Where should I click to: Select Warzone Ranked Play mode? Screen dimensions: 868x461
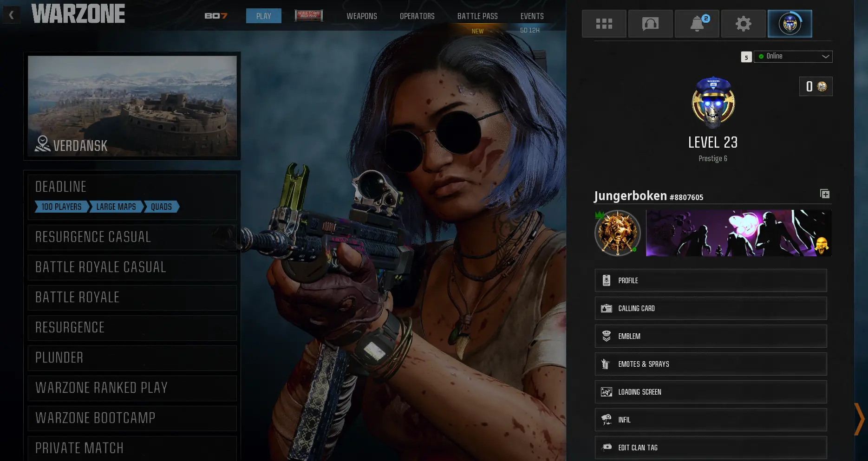(x=132, y=388)
